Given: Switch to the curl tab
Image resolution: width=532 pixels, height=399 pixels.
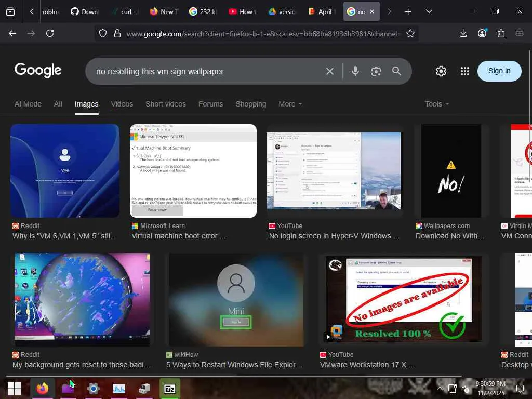Looking at the screenshot, I should pos(126,12).
